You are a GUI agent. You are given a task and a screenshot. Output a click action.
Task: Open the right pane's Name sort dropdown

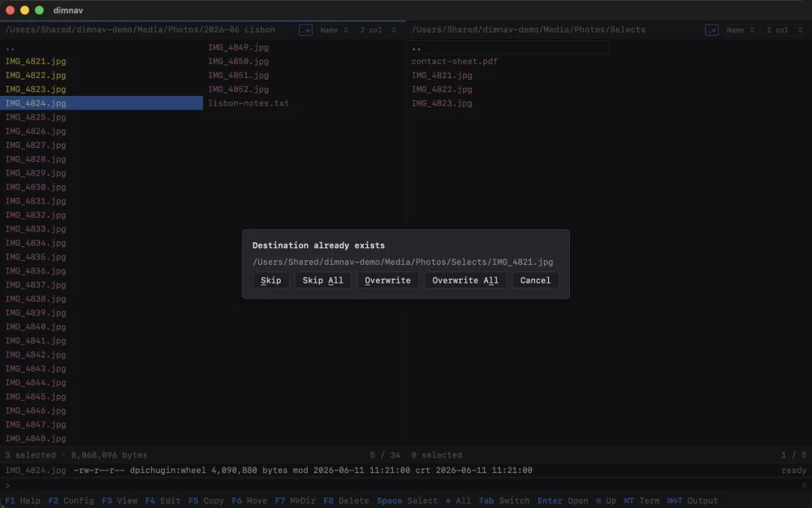(x=740, y=30)
